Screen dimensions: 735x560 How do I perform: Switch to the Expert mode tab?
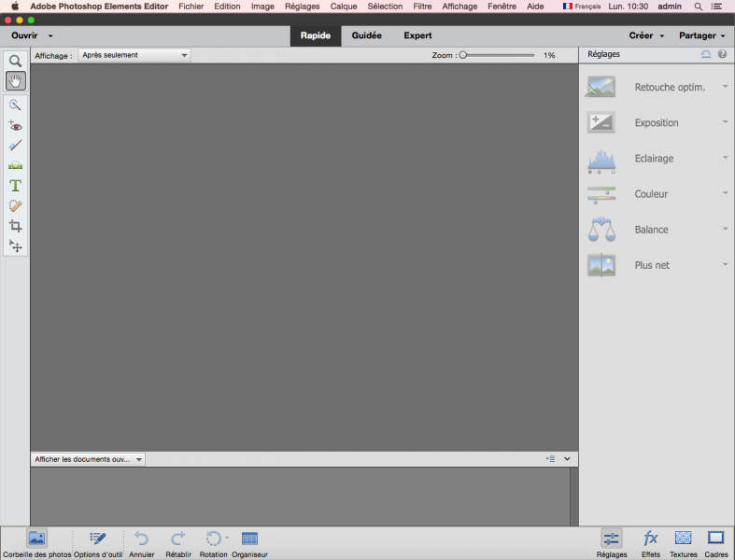tap(417, 35)
